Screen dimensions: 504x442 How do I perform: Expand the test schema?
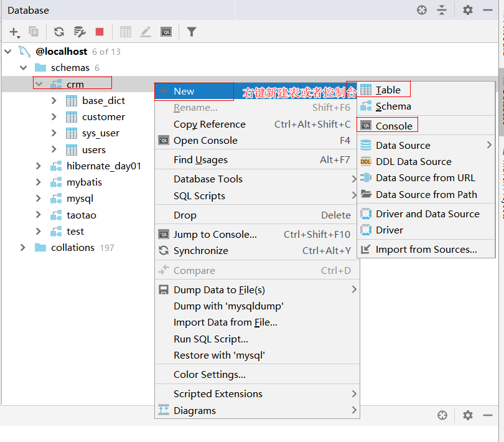(x=39, y=232)
